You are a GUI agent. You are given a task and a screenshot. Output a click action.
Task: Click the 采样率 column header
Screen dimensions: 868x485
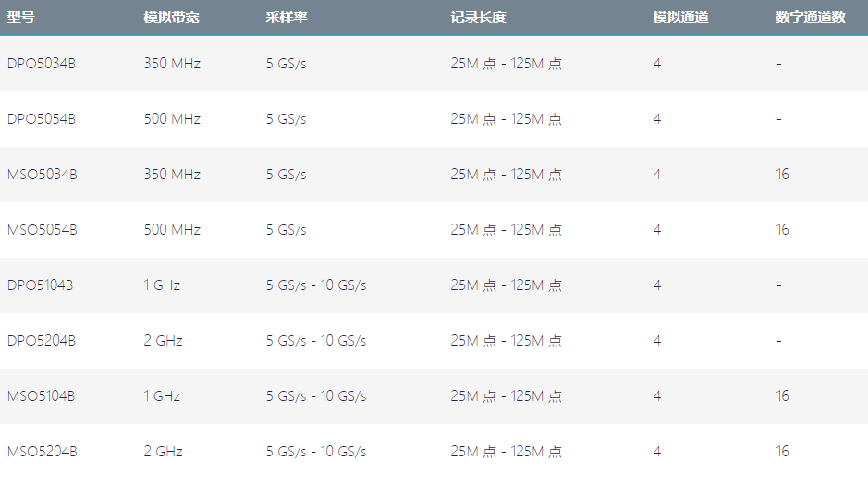coord(287,18)
